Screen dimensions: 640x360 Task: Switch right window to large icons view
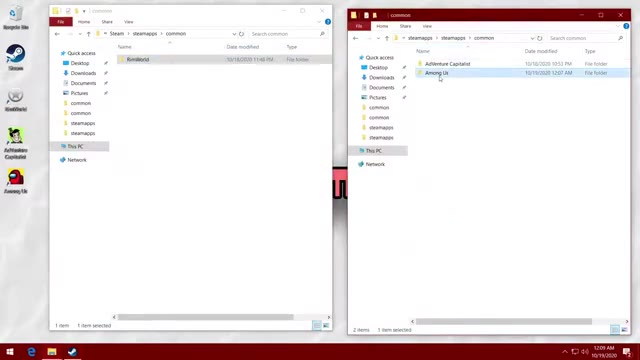click(624, 329)
